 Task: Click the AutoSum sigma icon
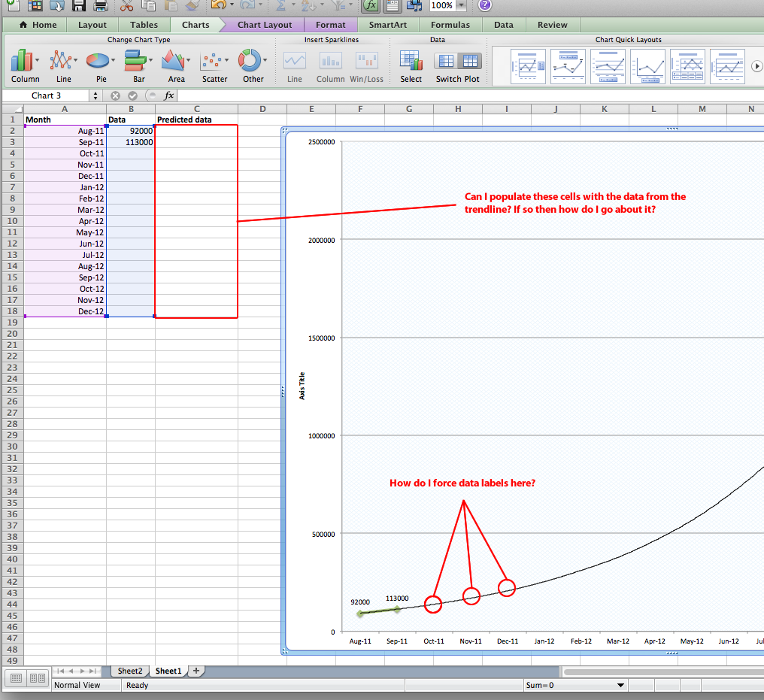(280, 5)
